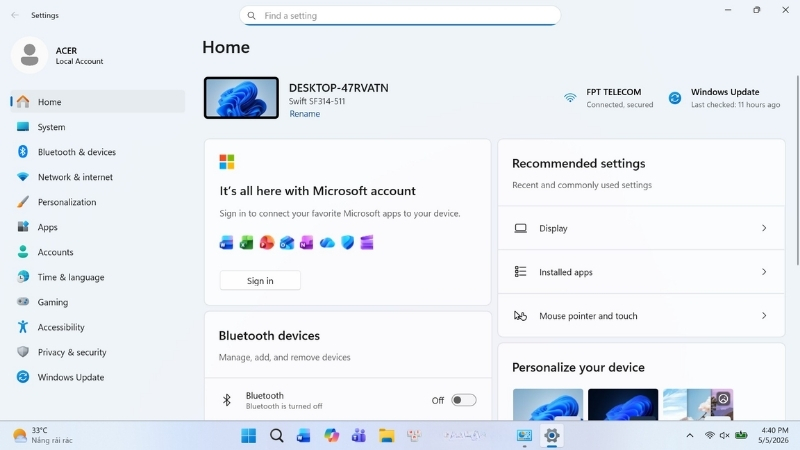Show hidden system tray icons chevron

click(x=690, y=435)
